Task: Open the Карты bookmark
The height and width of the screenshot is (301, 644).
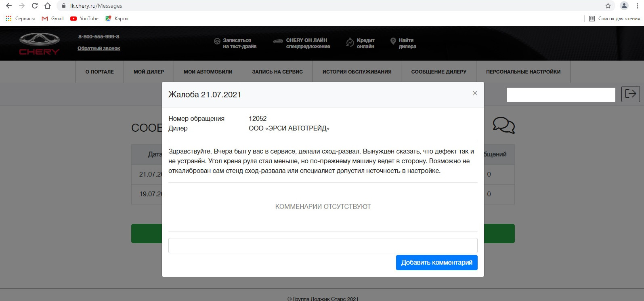Action: click(x=117, y=19)
